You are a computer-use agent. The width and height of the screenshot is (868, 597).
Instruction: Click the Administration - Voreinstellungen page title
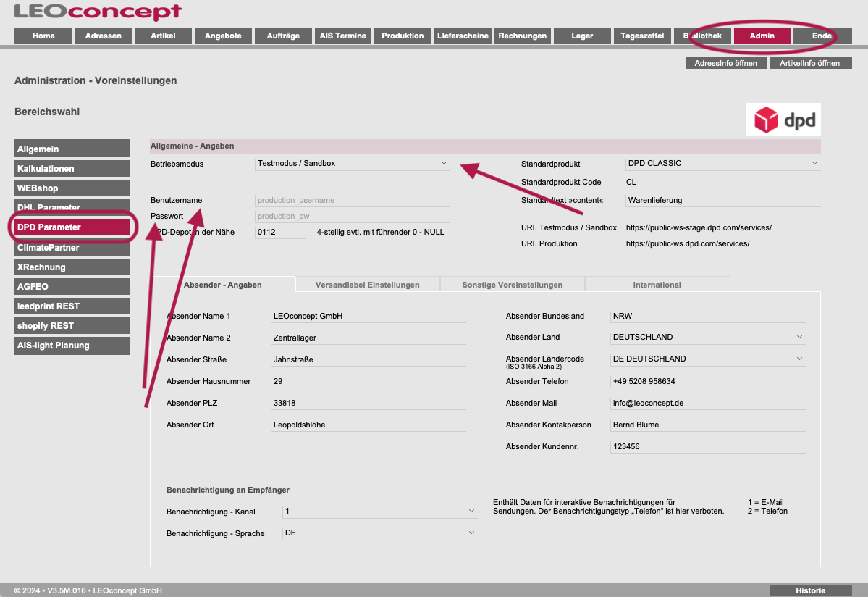(x=96, y=81)
